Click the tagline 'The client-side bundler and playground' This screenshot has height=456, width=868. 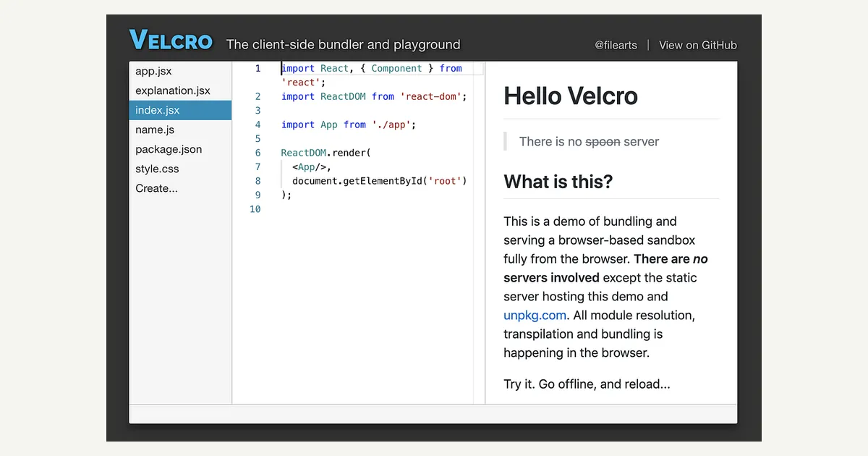pos(343,44)
